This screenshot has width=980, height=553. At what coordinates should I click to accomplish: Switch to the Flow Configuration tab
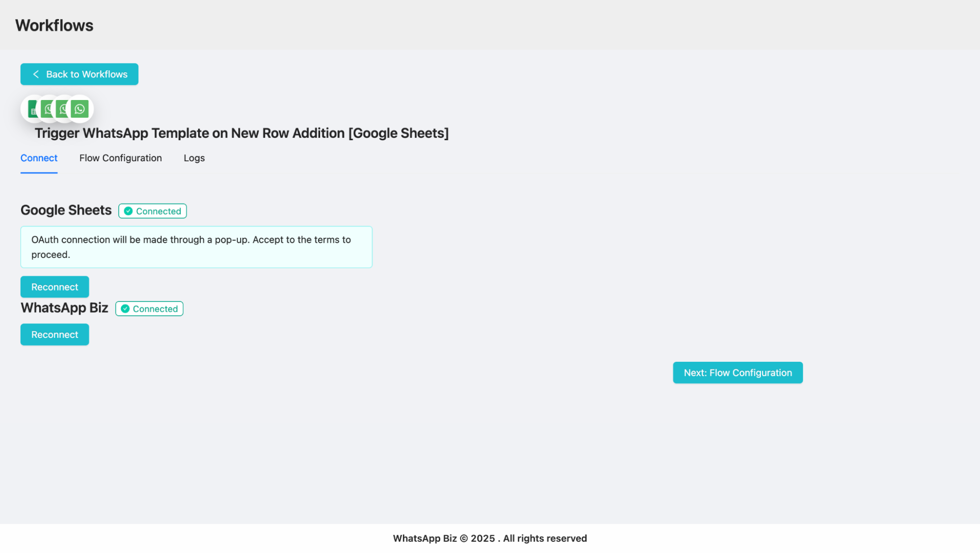(121, 158)
